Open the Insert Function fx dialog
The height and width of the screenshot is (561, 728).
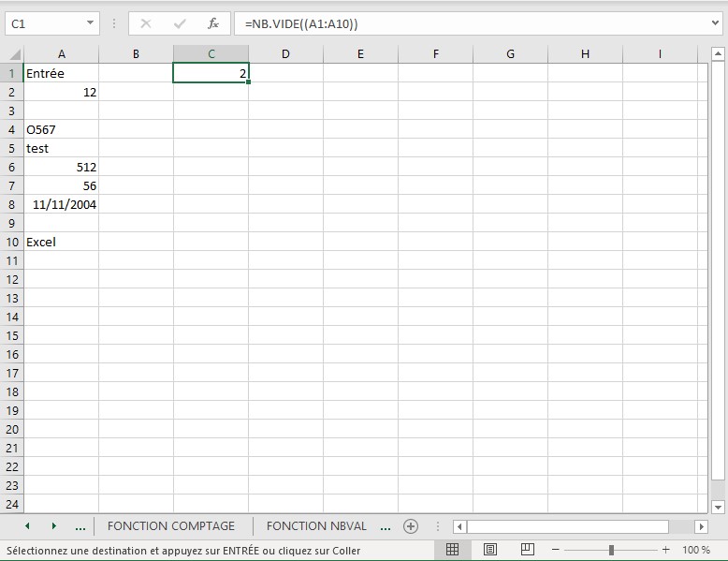pos(213,23)
